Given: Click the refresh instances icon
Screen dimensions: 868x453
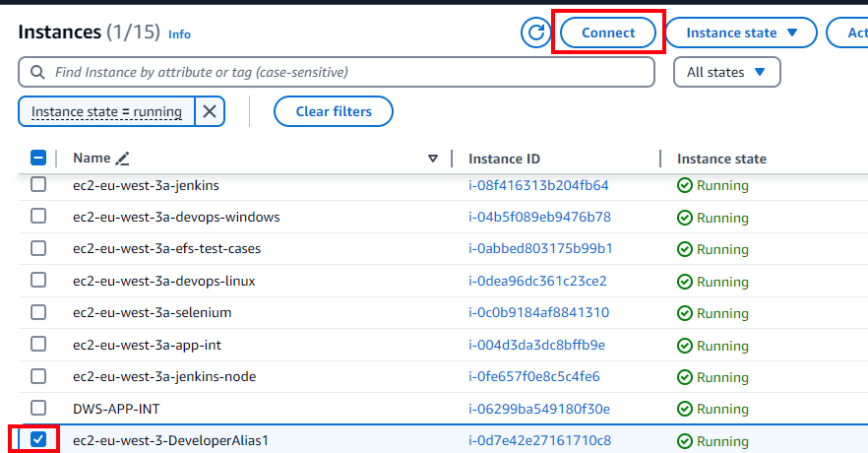Looking at the screenshot, I should click(535, 32).
